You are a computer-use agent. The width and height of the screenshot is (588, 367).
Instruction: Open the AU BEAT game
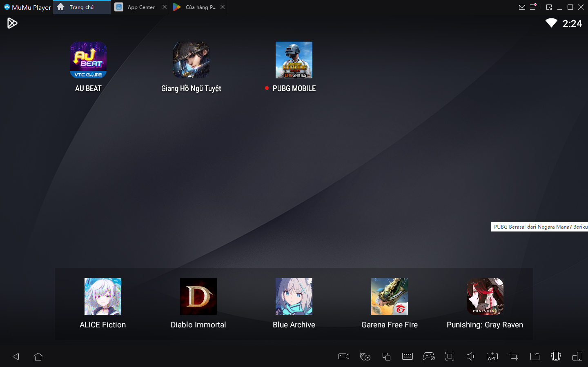pos(88,60)
